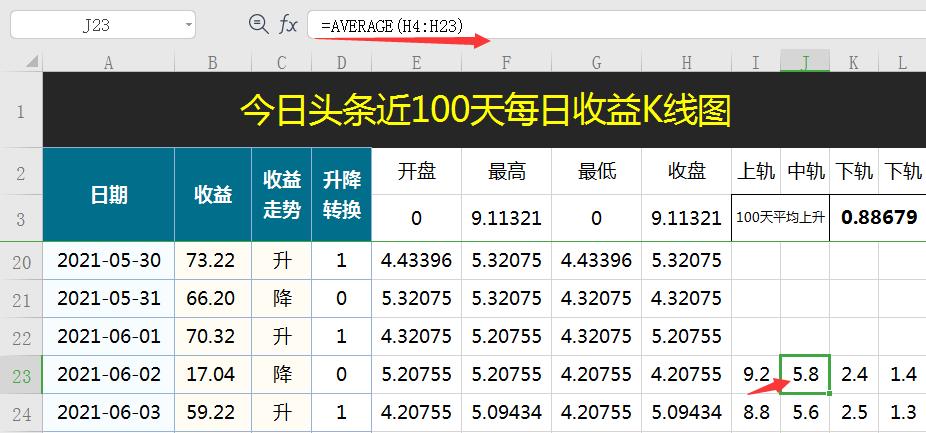926x433 pixels.
Task: Click date cell 2021-05-30
Action: pyautogui.click(x=109, y=261)
